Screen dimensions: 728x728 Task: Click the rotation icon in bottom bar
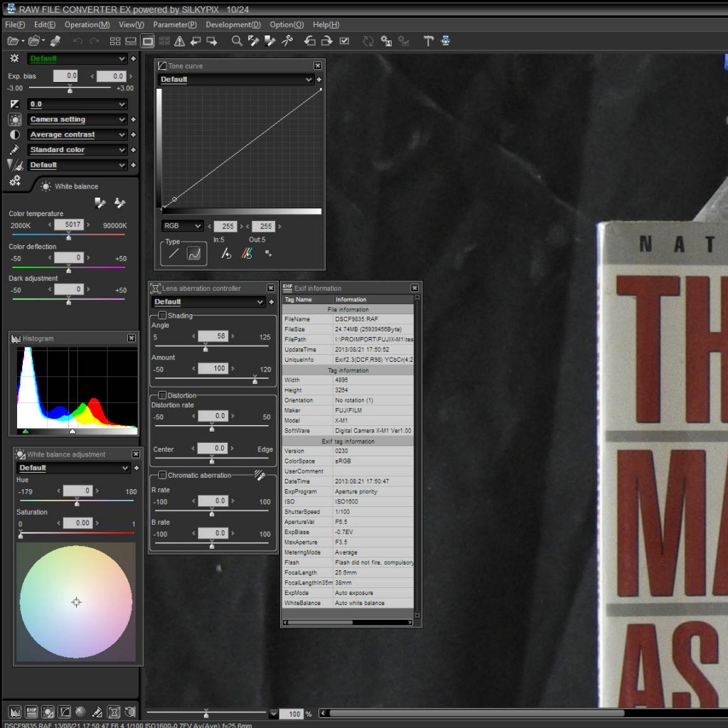(131, 711)
